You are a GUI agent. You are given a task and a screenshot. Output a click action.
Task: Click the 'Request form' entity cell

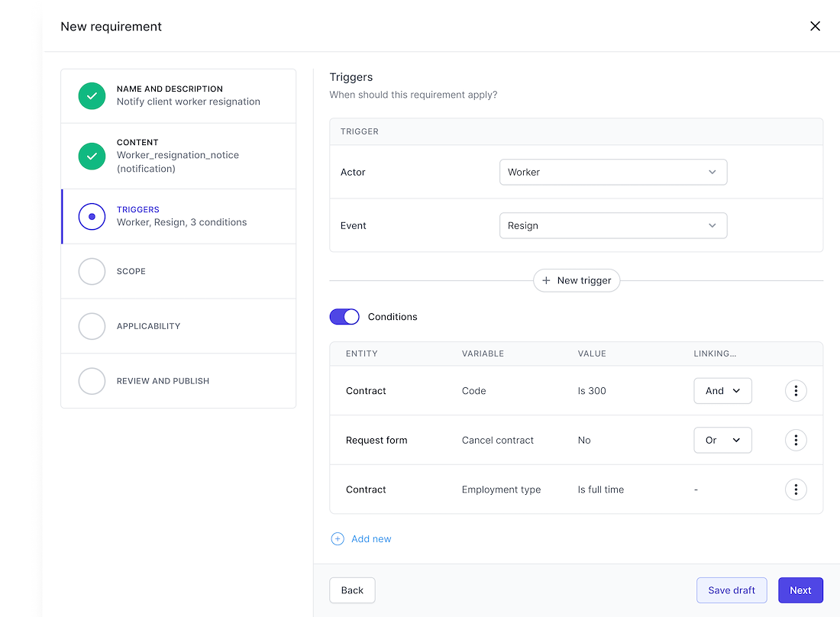click(x=376, y=440)
